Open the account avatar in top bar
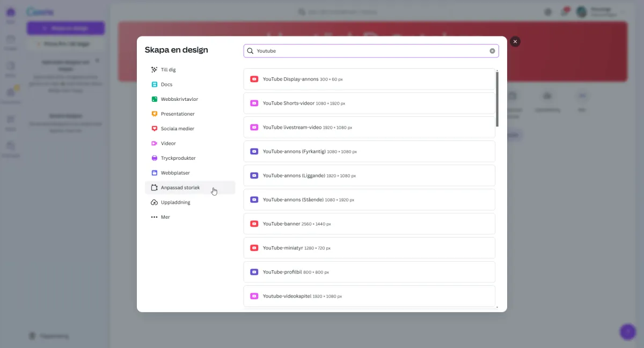Viewport: 644px width, 348px height. tap(581, 11)
